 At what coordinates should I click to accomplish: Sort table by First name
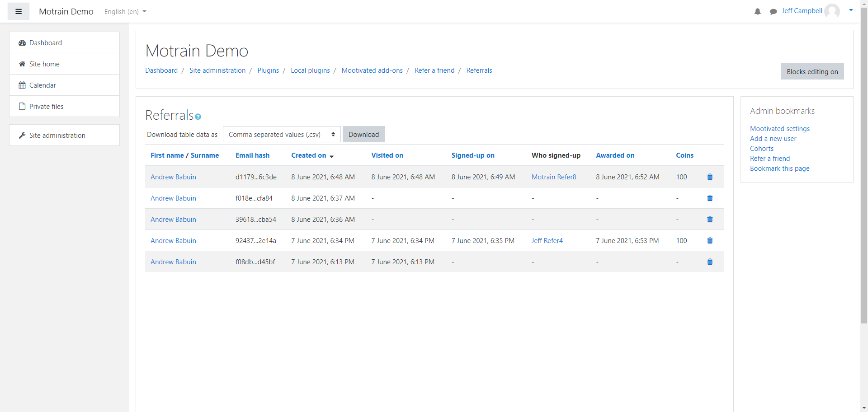tap(167, 155)
